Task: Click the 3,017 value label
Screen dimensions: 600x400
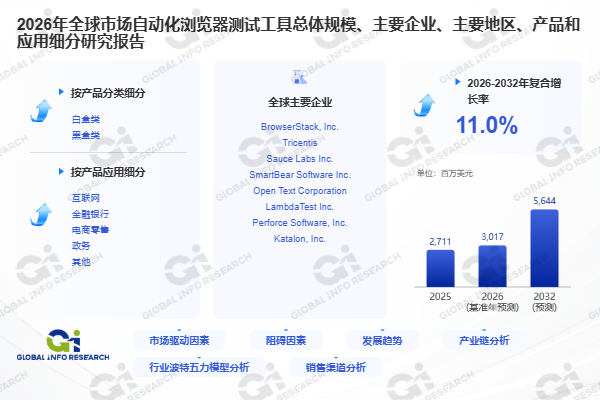Action: tap(492, 237)
